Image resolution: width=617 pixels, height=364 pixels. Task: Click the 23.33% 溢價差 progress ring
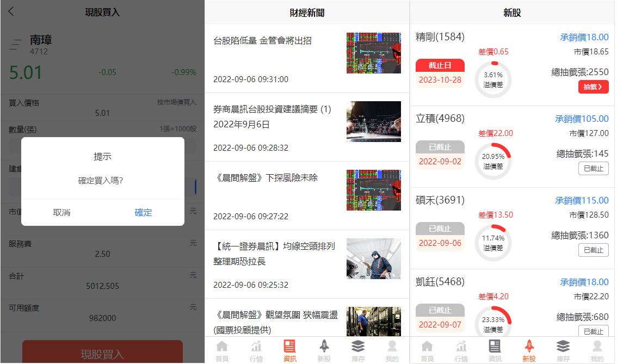[x=493, y=322]
